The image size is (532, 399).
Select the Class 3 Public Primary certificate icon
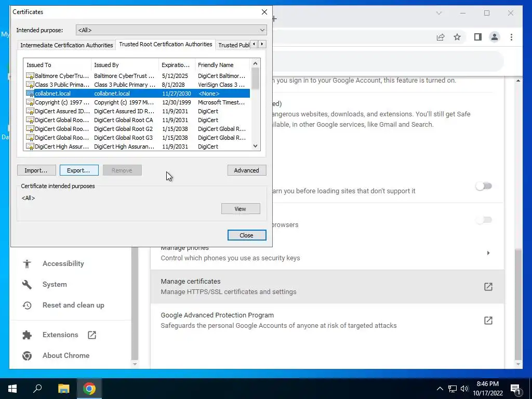(x=30, y=85)
